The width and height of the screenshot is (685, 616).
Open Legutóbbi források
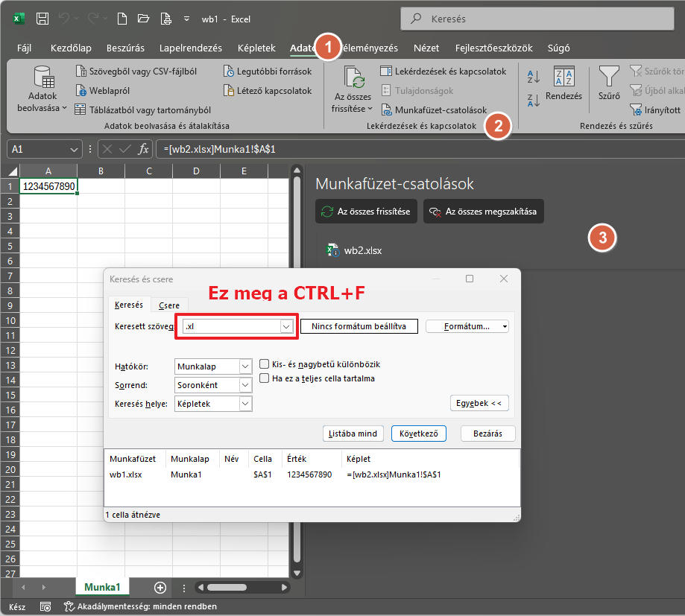click(268, 72)
